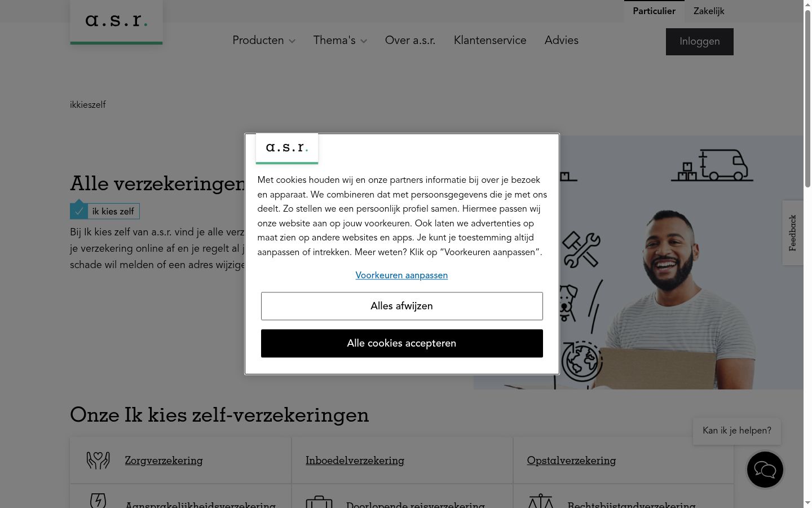Open the Feedback side tab
This screenshot has height=508, width=812.
[x=793, y=233]
